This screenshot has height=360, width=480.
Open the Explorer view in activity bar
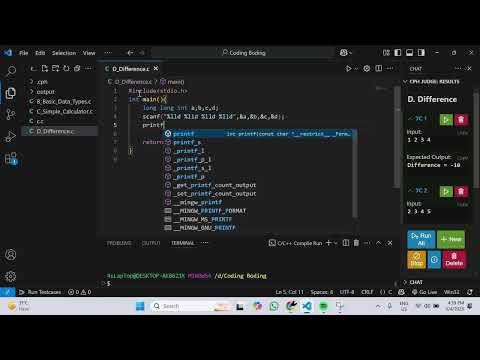click(10, 93)
